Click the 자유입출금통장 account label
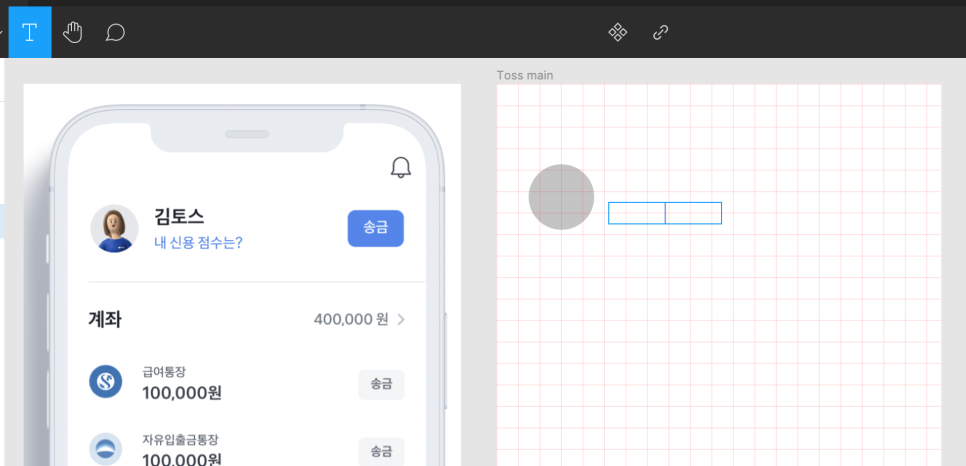Viewport: 966px width, 466px height. 181,439
